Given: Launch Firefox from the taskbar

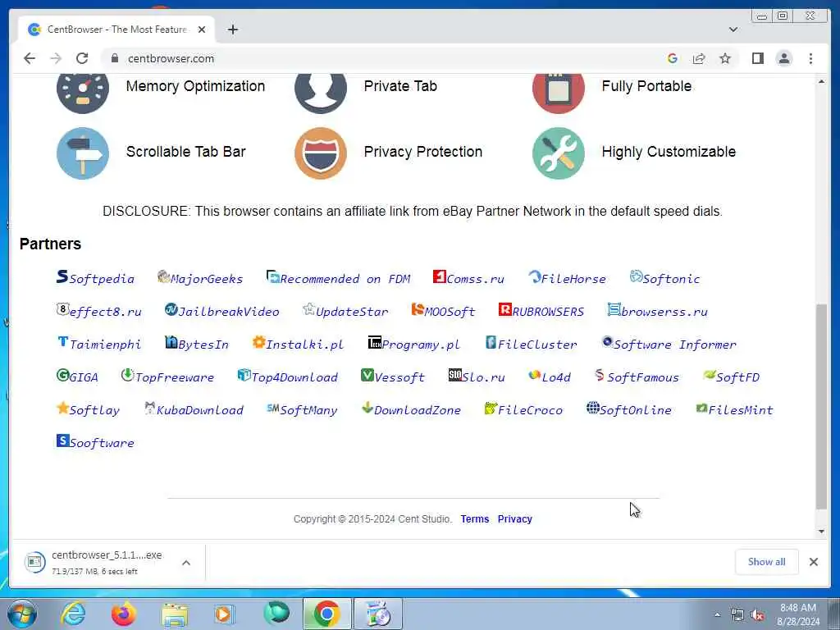Looking at the screenshot, I should point(123,614).
